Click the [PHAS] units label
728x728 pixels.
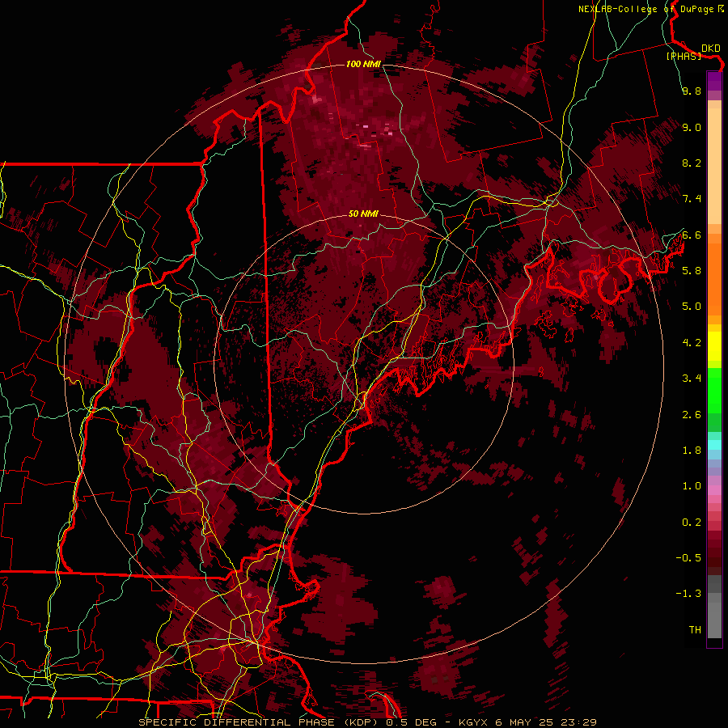point(684,56)
